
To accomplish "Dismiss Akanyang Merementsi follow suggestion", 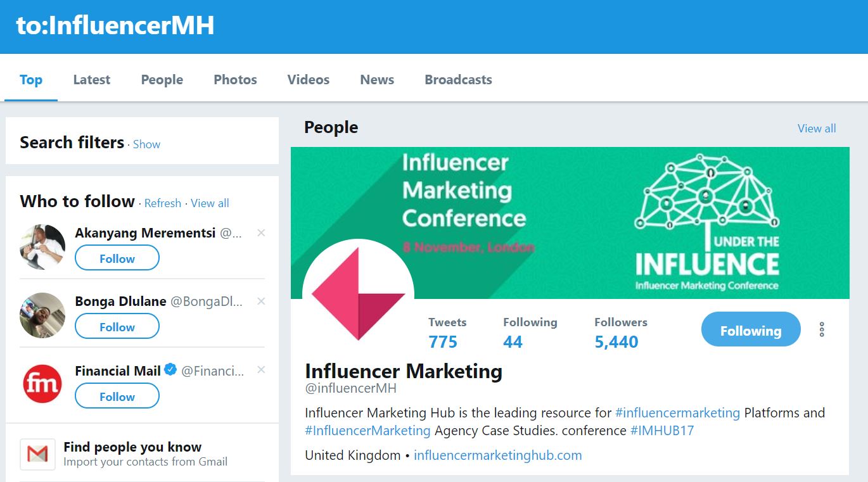I will click(261, 233).
